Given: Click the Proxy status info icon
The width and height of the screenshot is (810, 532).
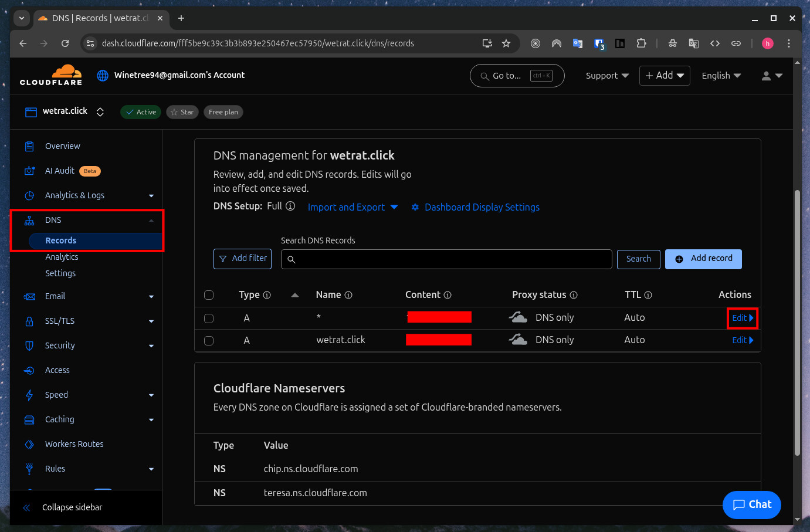Looking at the screenshot, I should coord(574,295).
